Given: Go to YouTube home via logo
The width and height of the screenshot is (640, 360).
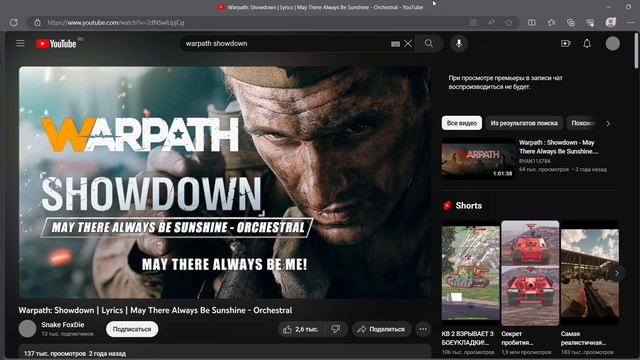Looking at the screenshot, I should pos(56,43).
